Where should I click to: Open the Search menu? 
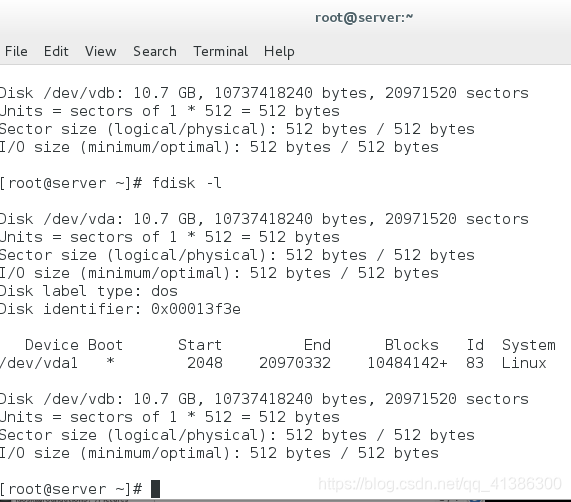pos(155,51)
